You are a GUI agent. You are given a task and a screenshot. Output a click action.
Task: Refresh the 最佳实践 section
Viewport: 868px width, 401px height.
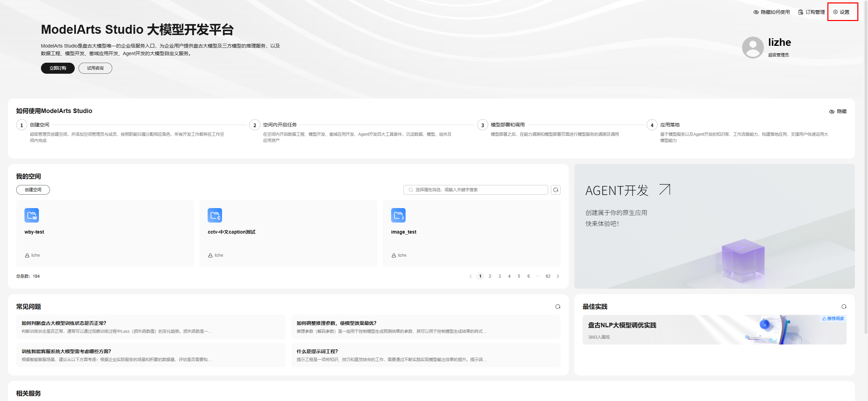point(844,307)
